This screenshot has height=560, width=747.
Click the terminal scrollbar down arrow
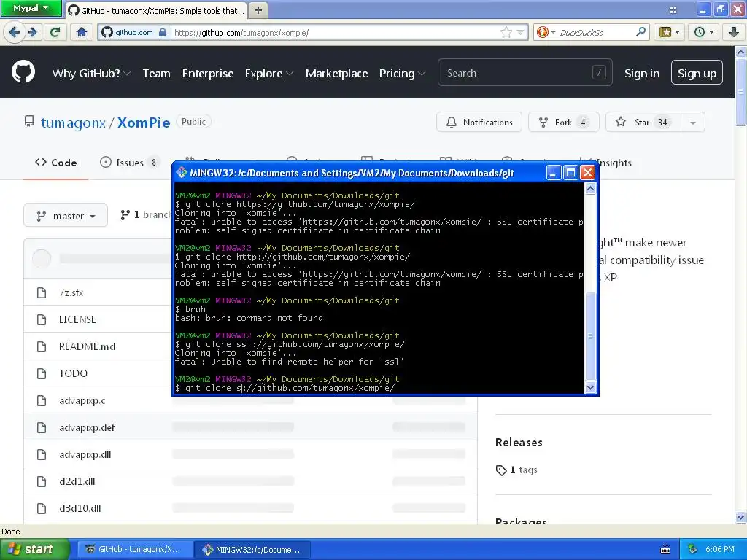pos(590,388)
